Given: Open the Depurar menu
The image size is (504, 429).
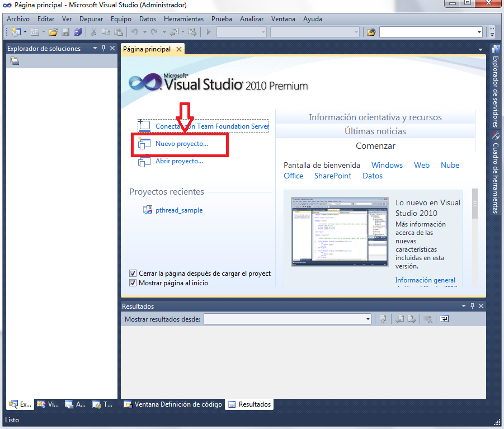Looking at the screenshot, I should (91, 19).
